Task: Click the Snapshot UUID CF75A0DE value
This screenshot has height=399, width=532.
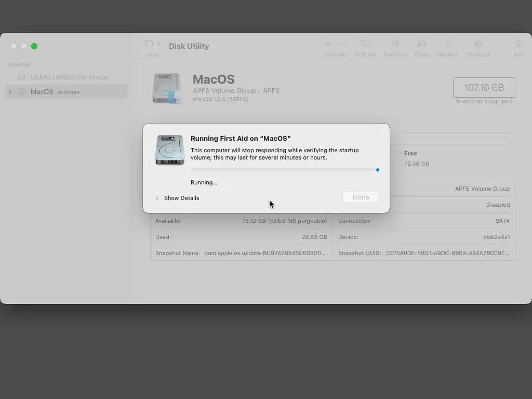Action: (x=447, y=253)
